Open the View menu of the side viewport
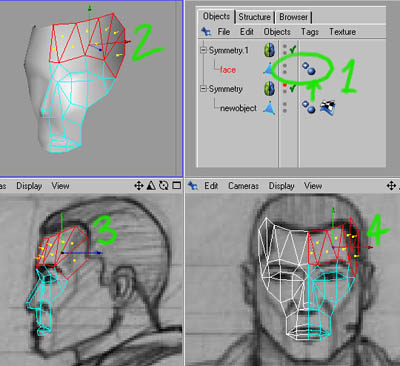 (x=60, y=186)
